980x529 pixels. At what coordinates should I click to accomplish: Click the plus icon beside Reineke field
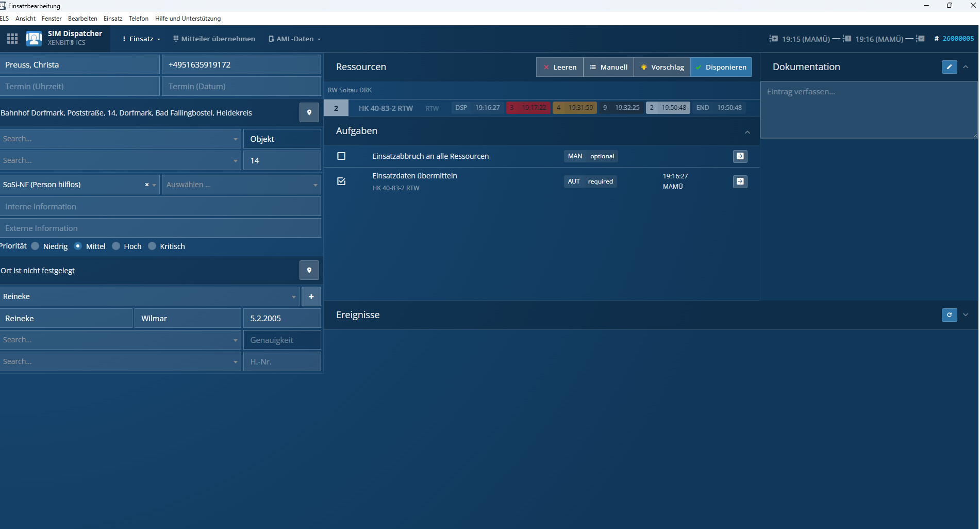(311, 296)
